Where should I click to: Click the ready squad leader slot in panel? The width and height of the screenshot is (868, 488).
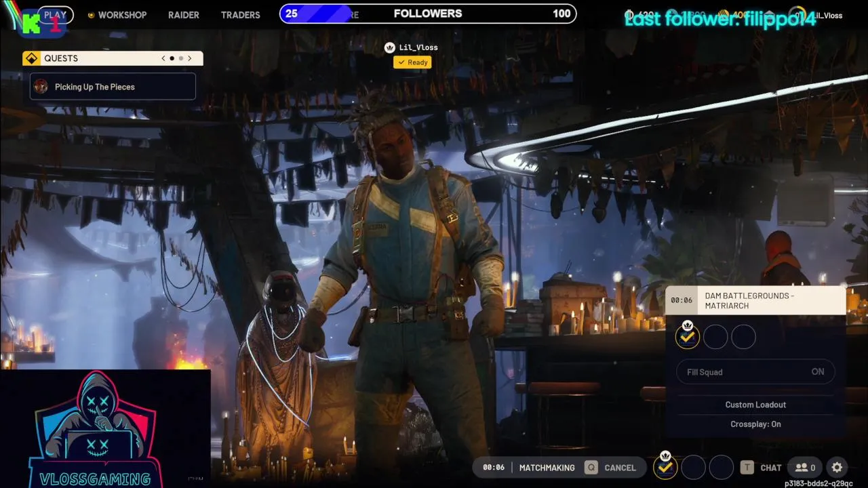pos(687,337)
